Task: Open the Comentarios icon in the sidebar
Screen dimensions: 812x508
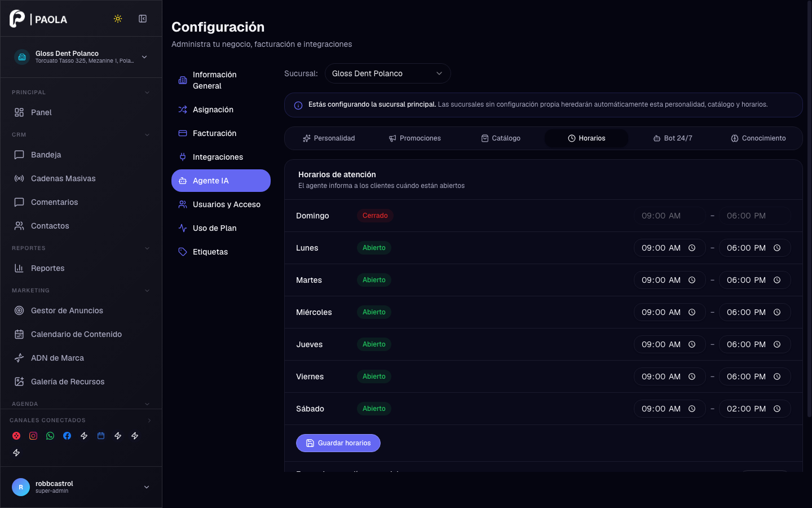Action: pyautogui.click(x=19, y=202)
